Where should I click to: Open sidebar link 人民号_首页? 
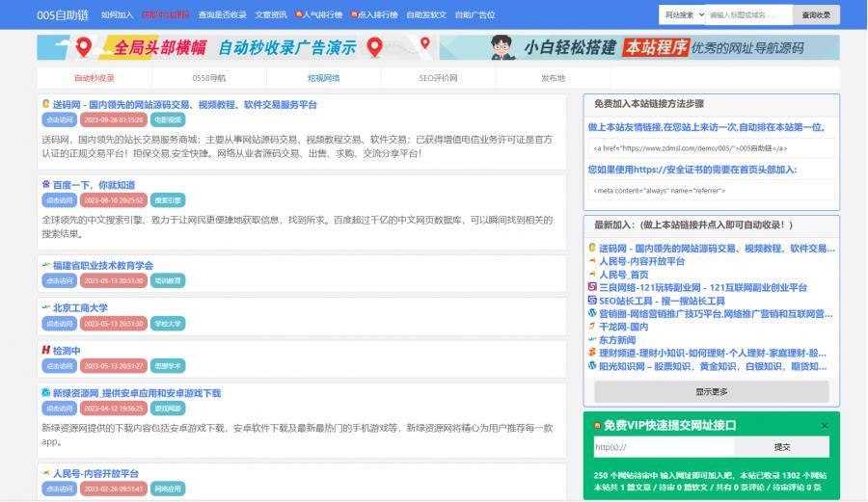click(x=624, y=275)
